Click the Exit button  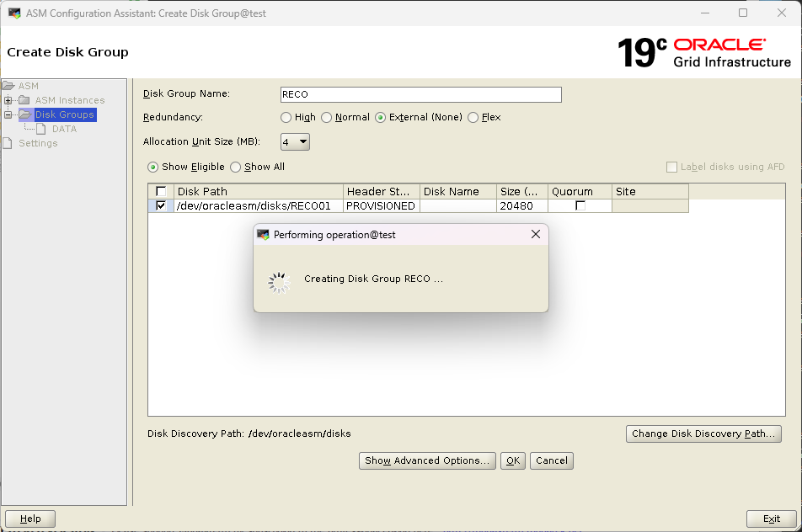[771, 519]
